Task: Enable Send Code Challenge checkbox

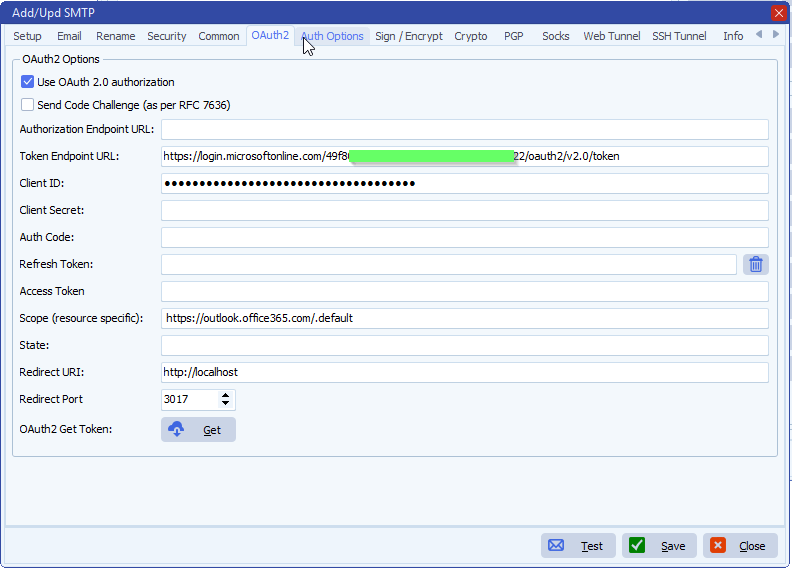Action: click(27, 105)
